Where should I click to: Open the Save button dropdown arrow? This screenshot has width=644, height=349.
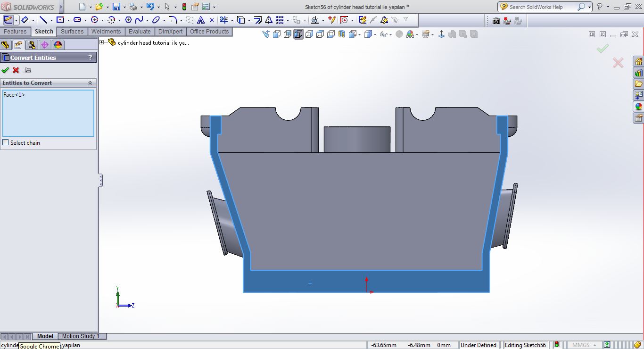124,7
